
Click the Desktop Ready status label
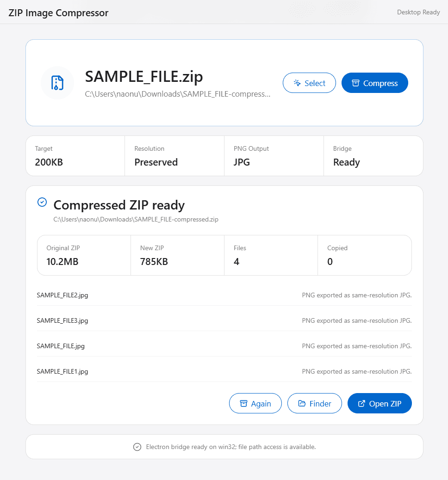pyautogui.click(x=418, y=12)
